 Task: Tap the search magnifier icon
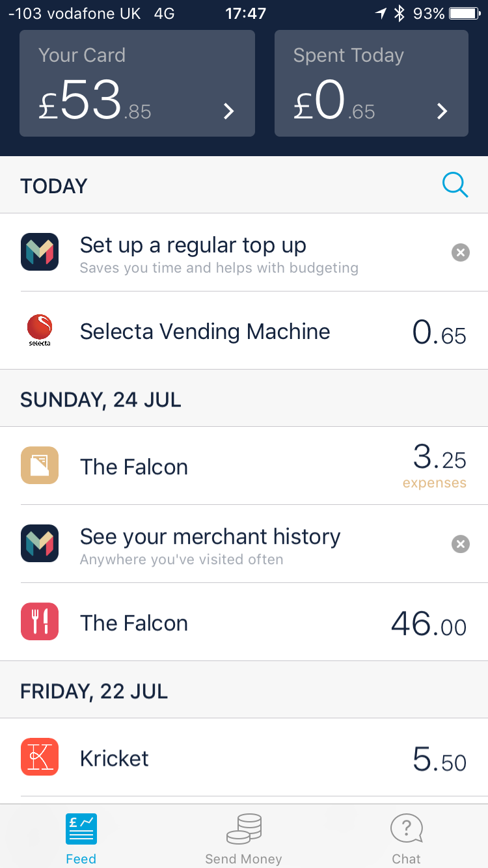[455, 185]
